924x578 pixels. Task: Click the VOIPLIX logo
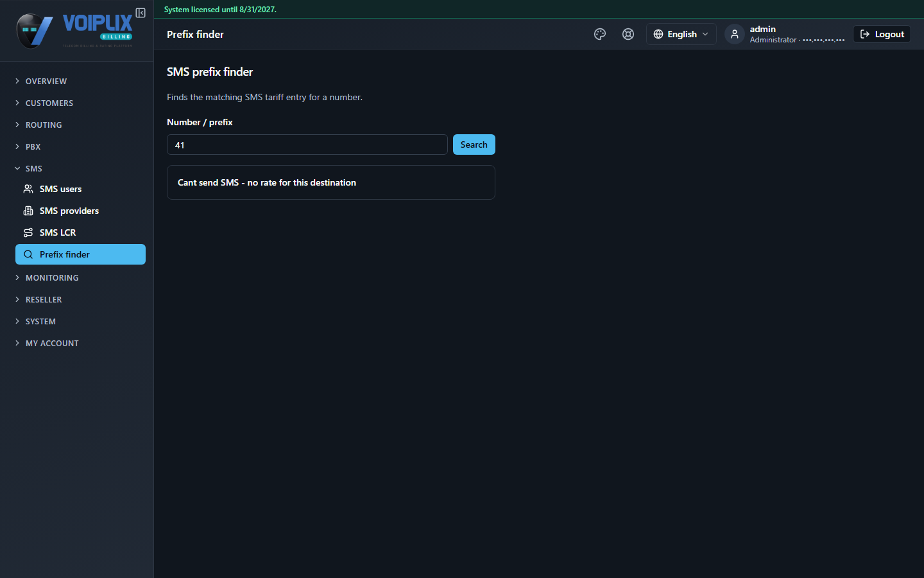coord(74,30)
